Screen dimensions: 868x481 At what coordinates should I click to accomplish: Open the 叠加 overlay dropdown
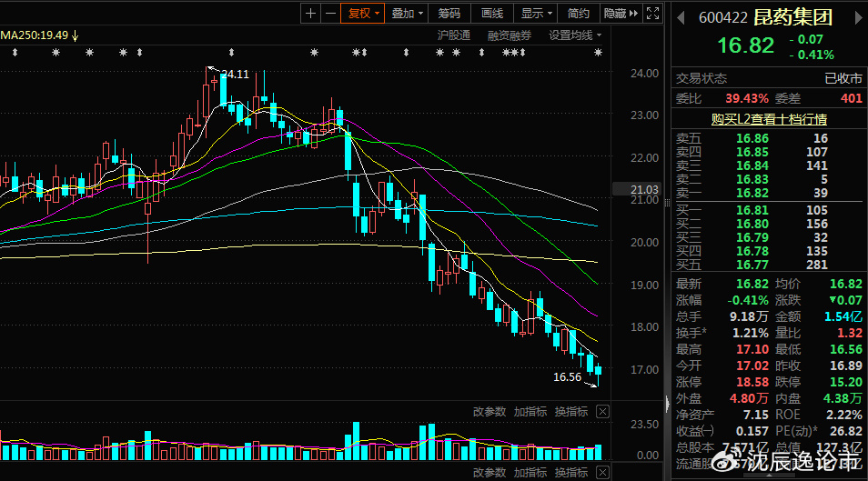tap(407, 14)
